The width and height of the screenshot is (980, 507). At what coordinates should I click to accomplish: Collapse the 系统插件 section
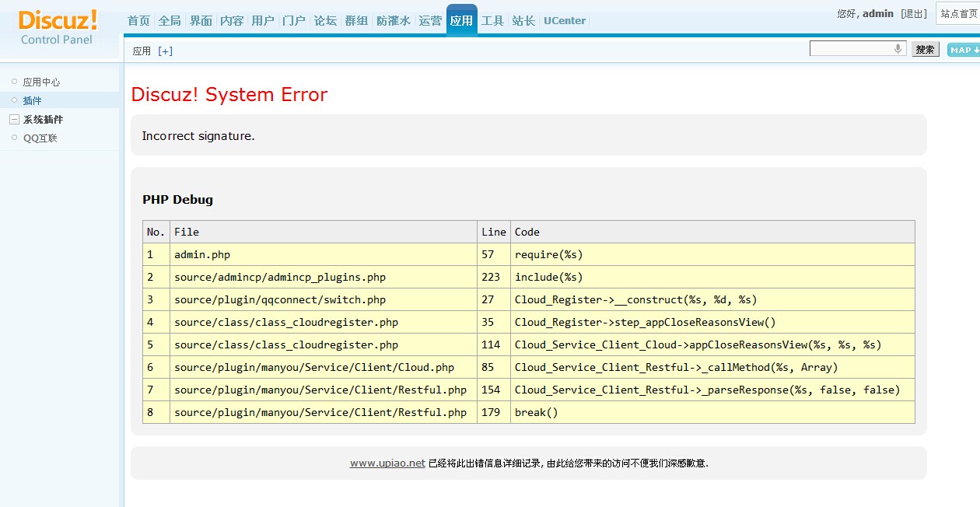(13, 120)
